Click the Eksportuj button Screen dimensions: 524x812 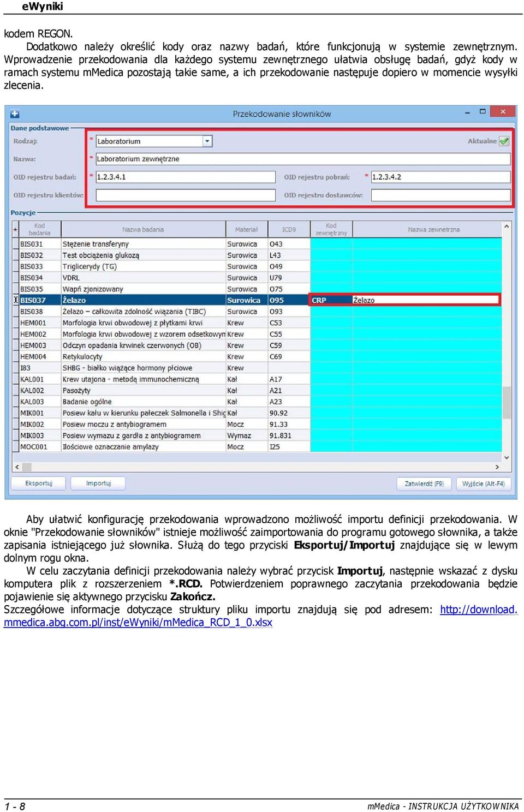point(39,483)
